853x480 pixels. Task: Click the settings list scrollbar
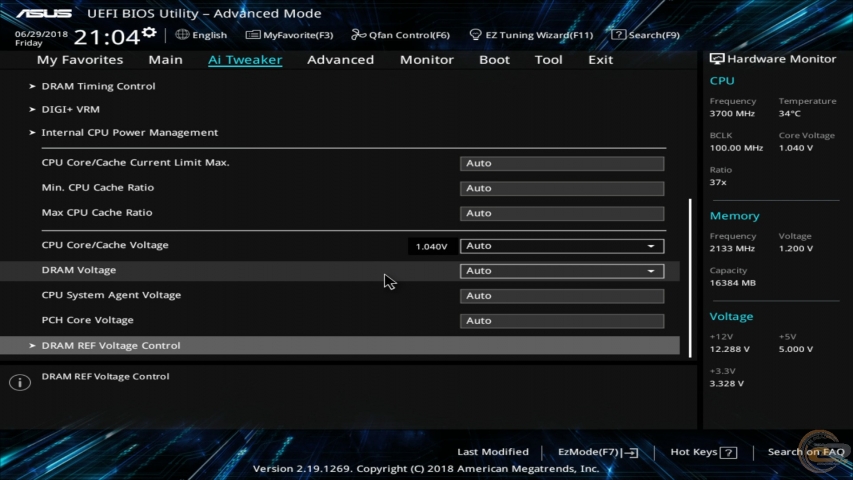point(690,278)
